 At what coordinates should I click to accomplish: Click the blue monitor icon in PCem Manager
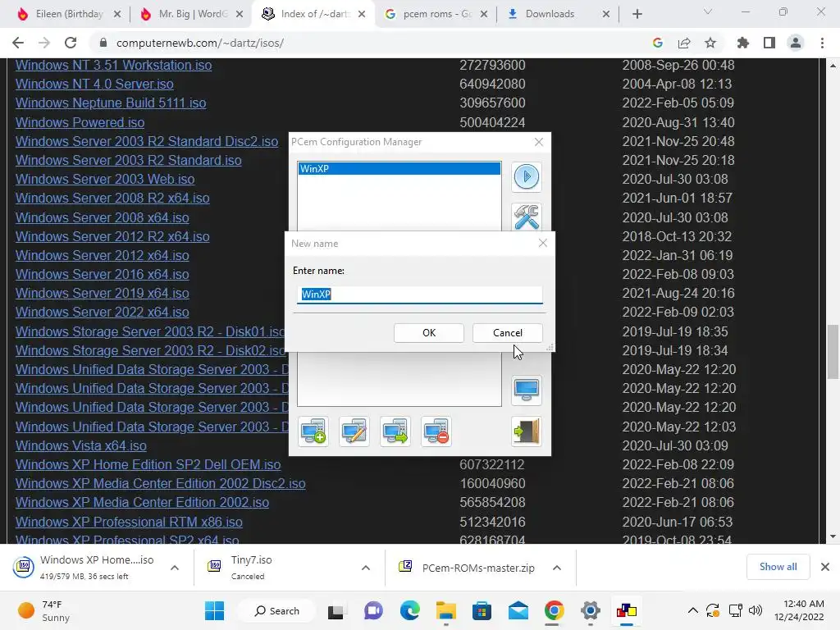pyautogui.click(x=526, y=390)
